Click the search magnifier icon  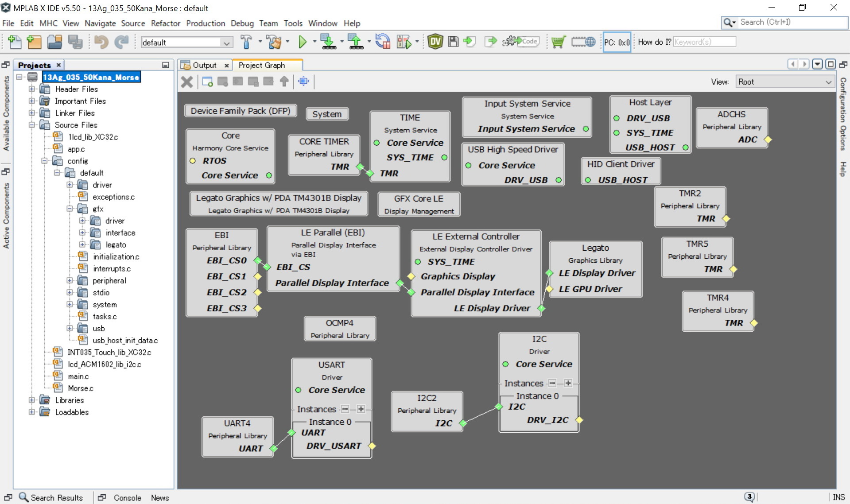pos(729,22)
